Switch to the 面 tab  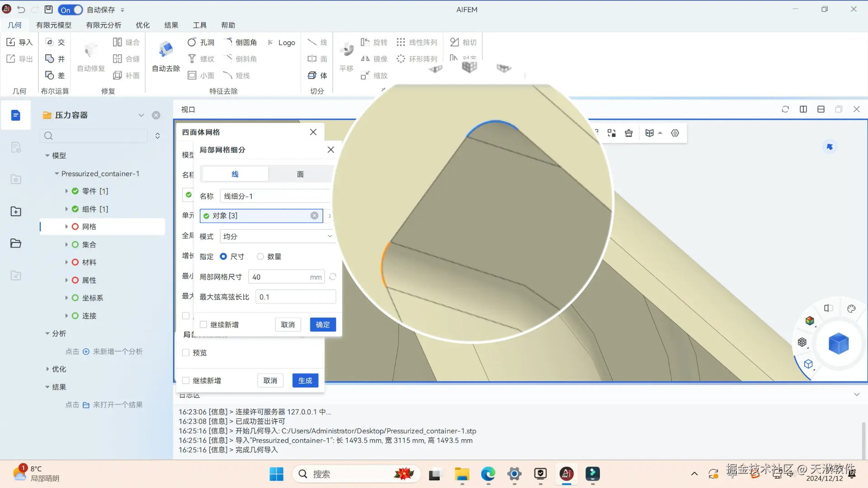[x=300, y=174]
